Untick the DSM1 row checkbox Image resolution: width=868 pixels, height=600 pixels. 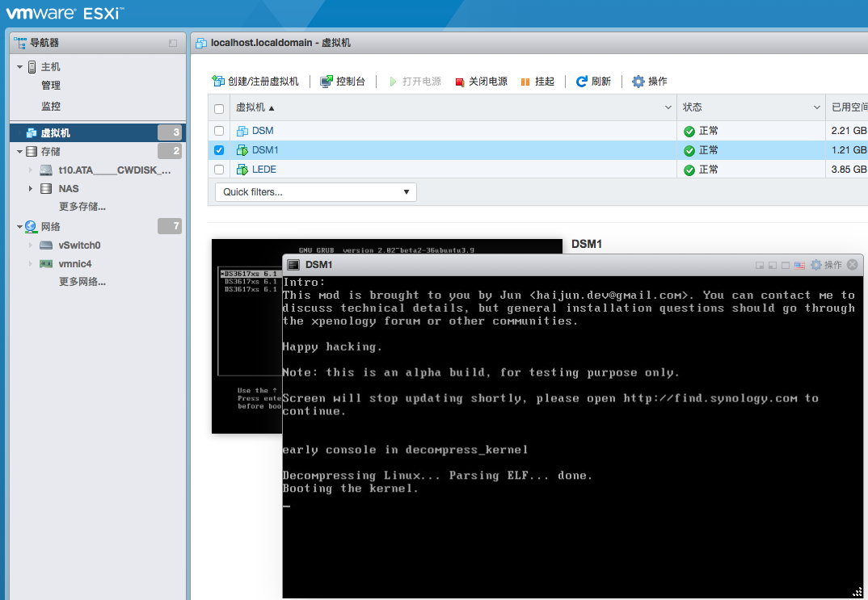point(219,150)
